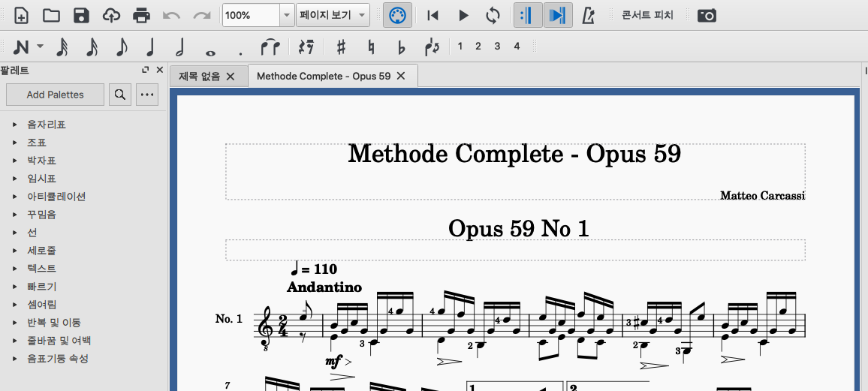Toggle MIDI input button
868x391 pixels.
click(x=397, y=16)
